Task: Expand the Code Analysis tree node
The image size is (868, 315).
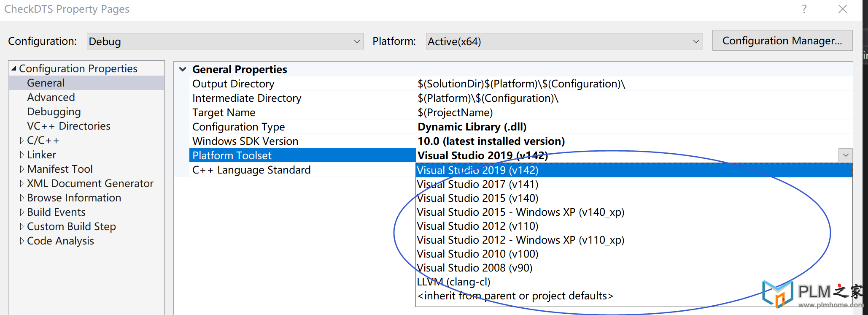Action: [22, 241]
